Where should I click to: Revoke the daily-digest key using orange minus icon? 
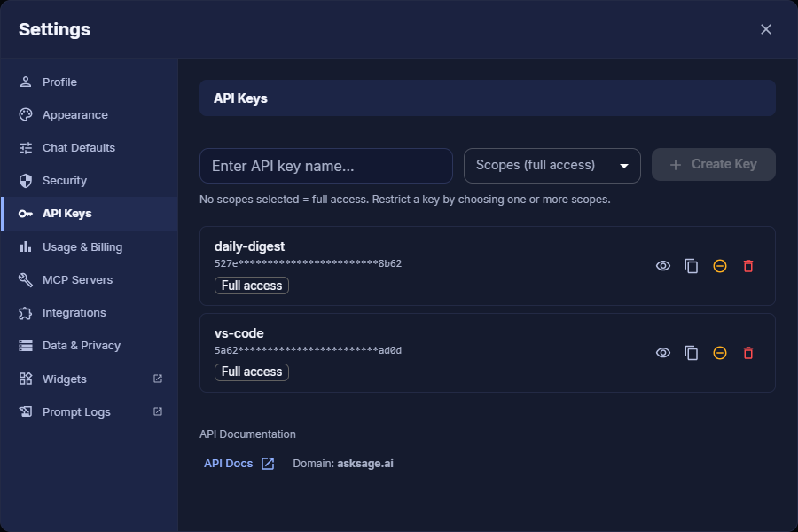[720, 266]
